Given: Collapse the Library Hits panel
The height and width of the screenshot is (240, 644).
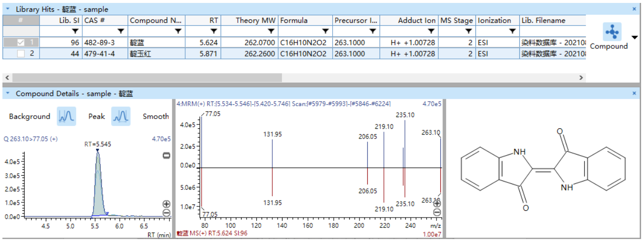Looking at the screenshot, I should [7, 9].
